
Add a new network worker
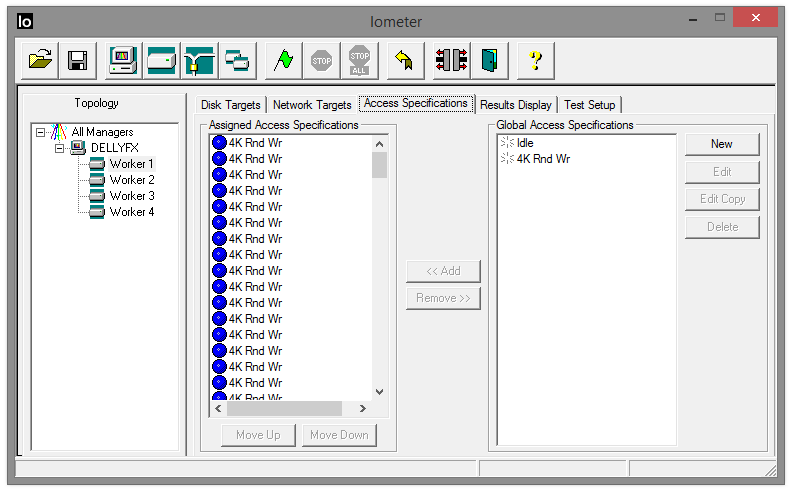(199, 61)
